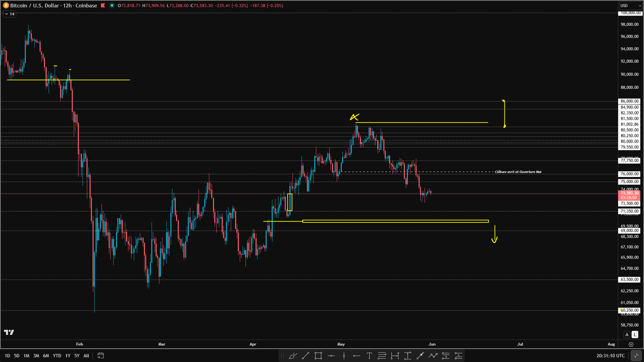The image size is (644, 362).
Task: Open the Go To Date calendar
Action: point(100,355)
